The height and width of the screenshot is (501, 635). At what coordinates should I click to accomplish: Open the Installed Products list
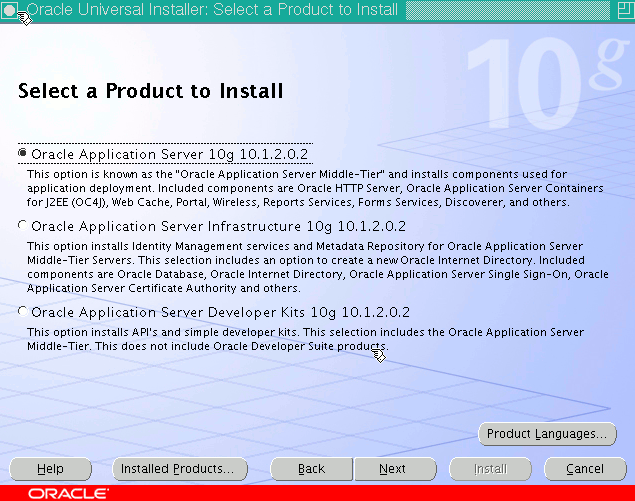pyautogui.click(x=179, y=469)
